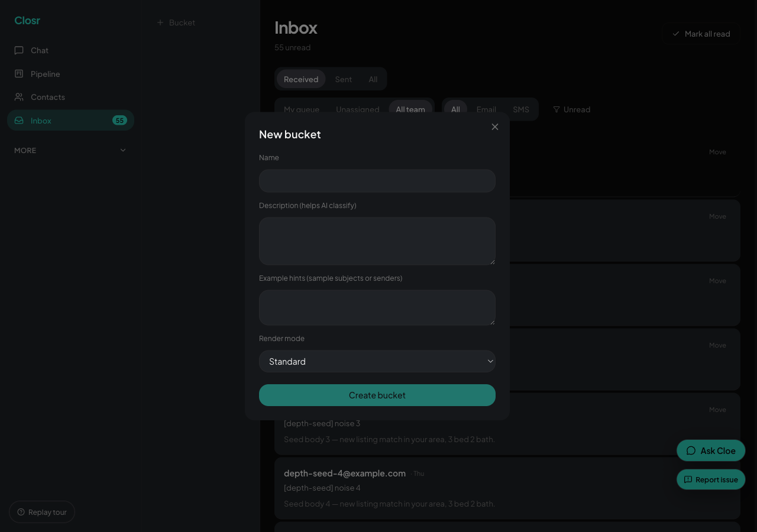This screenshot has height=532, width=757.
Task: Click the Seed body 3 preview text
Action: tap(389, 439)
